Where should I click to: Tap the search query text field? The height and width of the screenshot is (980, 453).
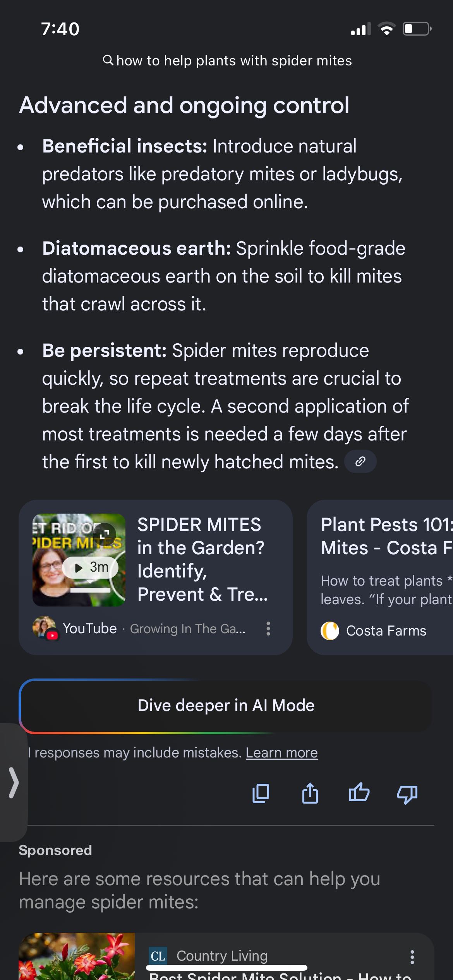coord(234,61)
